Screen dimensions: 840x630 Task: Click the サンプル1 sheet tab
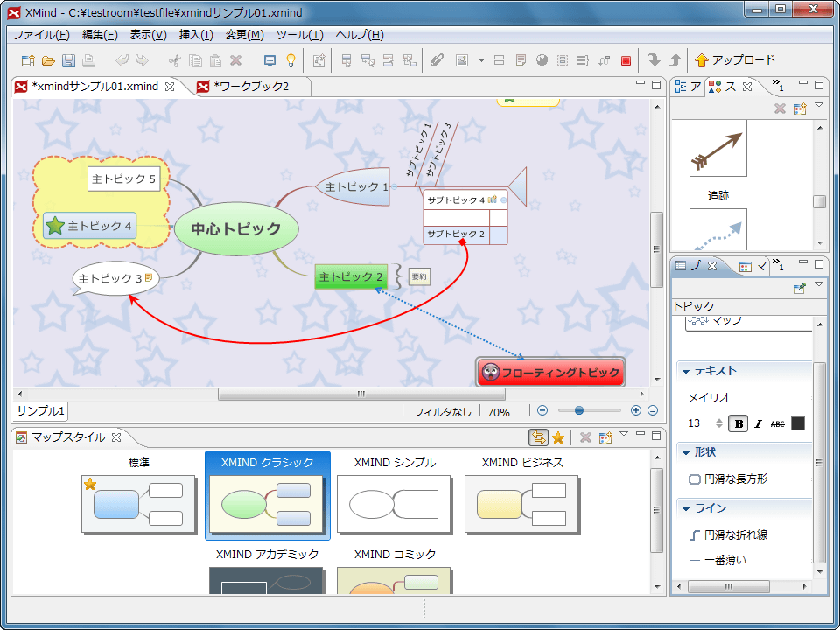tap(40, 411)
